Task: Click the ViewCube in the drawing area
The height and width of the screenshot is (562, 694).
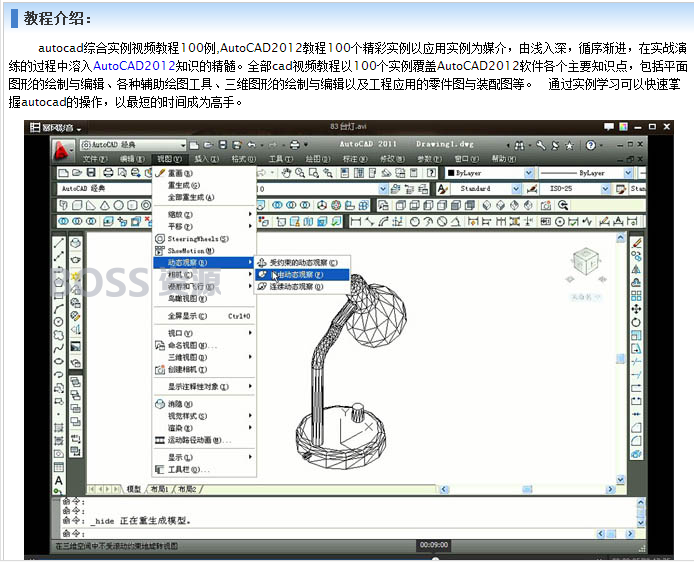Action: click(586, 261)
